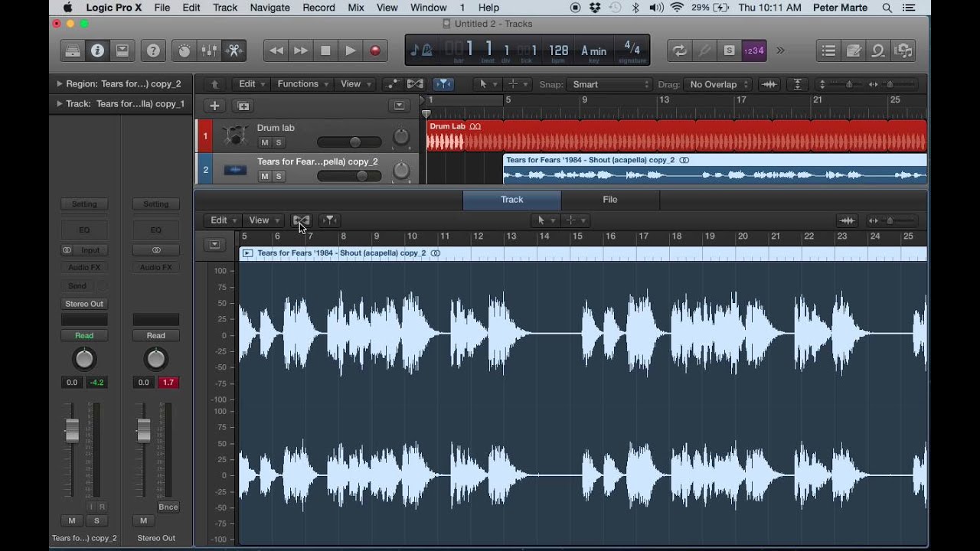Switch to the Track editor tab

point(511,200)
